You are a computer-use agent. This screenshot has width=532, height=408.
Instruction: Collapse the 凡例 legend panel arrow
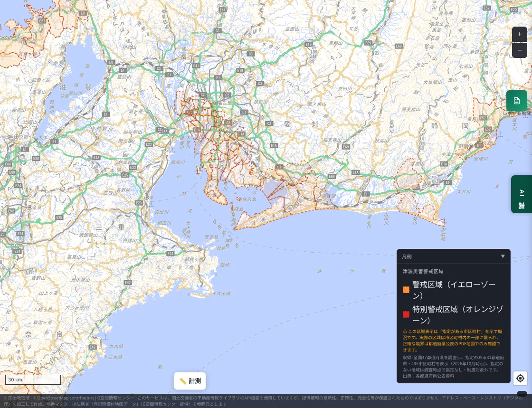[x=503, y=256]
